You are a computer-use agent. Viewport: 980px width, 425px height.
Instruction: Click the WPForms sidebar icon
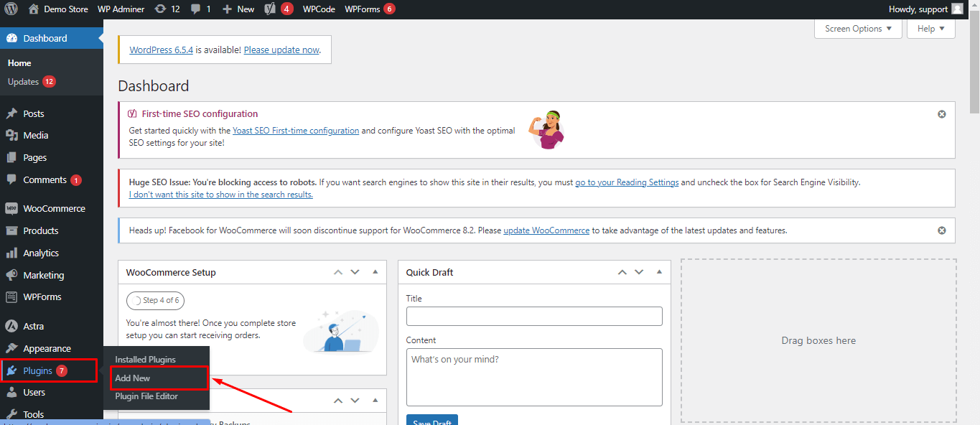pos(11,296)
